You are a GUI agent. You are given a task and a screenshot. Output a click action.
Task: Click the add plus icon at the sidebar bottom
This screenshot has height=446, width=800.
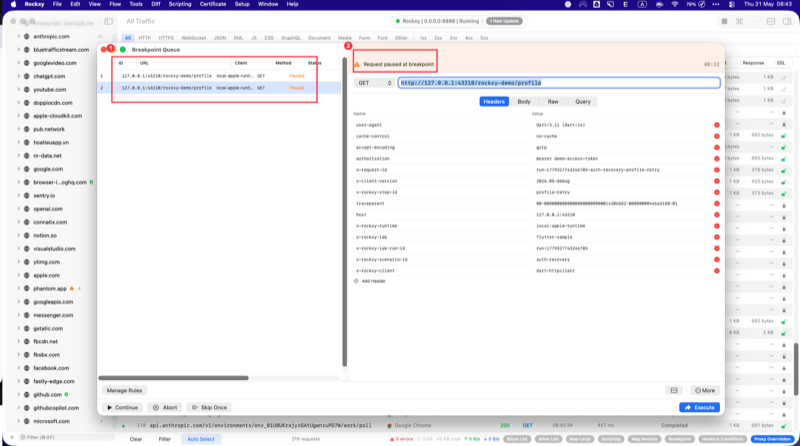point(12,437)
